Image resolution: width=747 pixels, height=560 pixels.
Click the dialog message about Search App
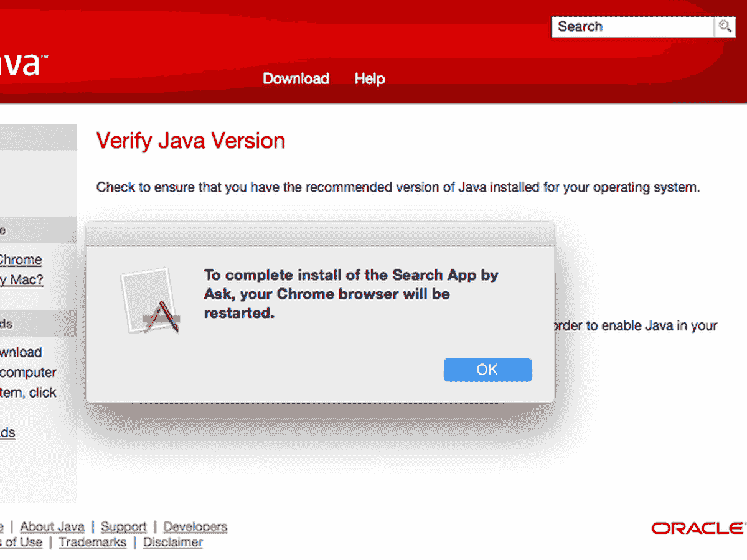point(352,294)
